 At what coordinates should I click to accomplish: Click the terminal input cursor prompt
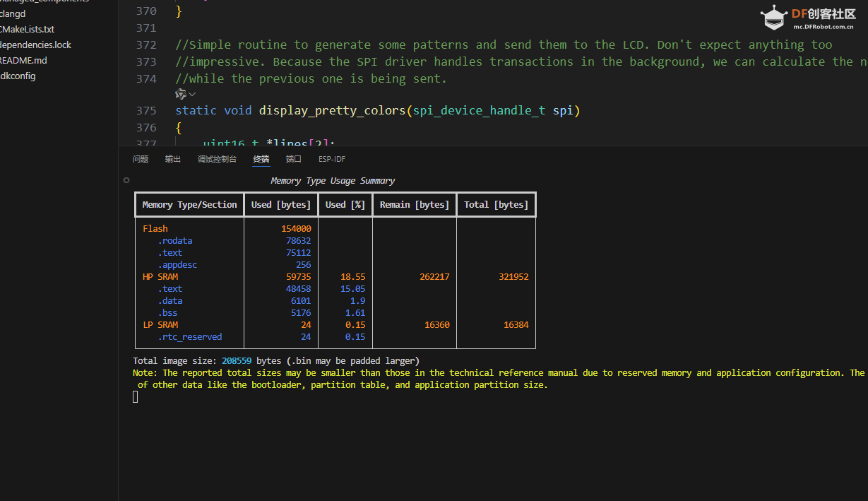tap(136, 397)
